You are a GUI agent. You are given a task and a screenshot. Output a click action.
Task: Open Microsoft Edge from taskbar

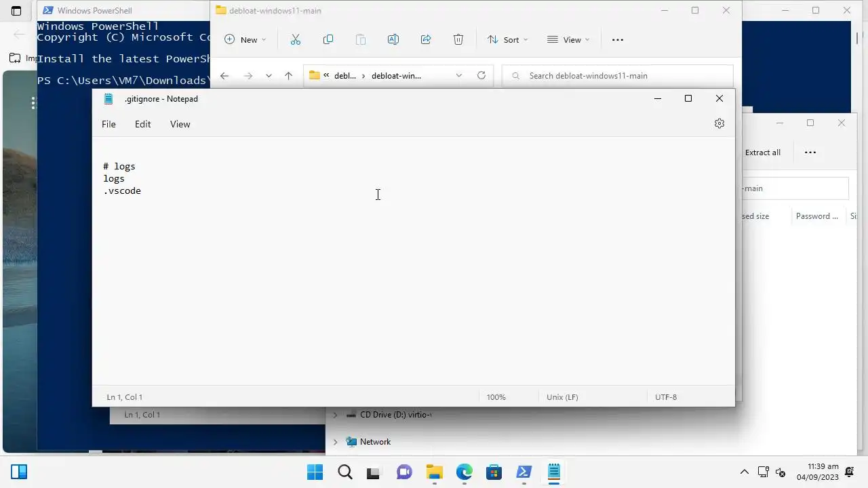pyautogui.click(x=464, y=472)
